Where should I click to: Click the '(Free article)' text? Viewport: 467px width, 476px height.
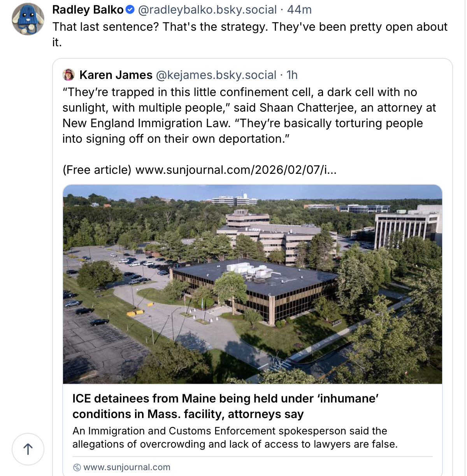(97, 170)
